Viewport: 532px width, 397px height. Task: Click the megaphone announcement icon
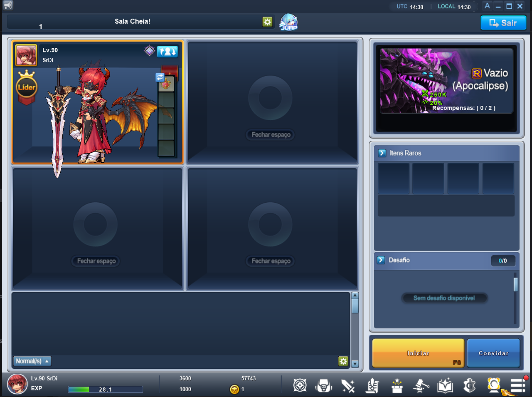pyautogui.click(x=8, y=5)
